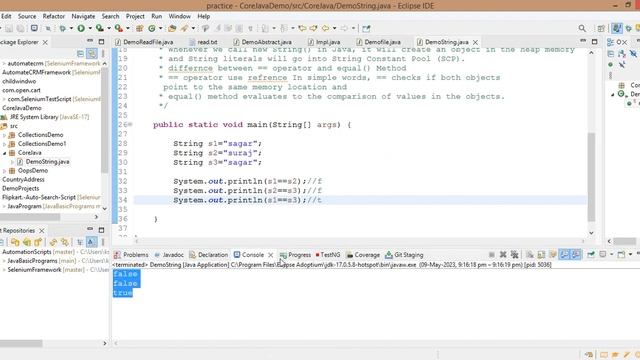This screenshot has height=360, width=640.
Task: Open the Window menu
Action: [180, 16]
